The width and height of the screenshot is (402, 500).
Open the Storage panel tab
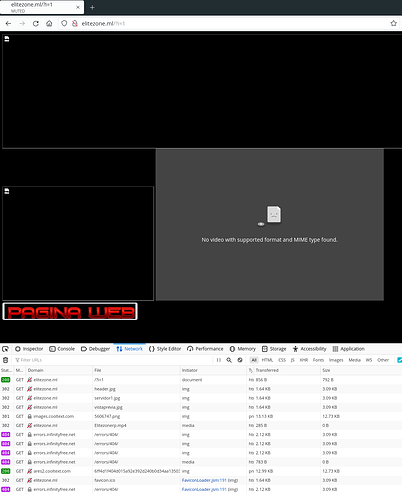(x=274, y=349)
